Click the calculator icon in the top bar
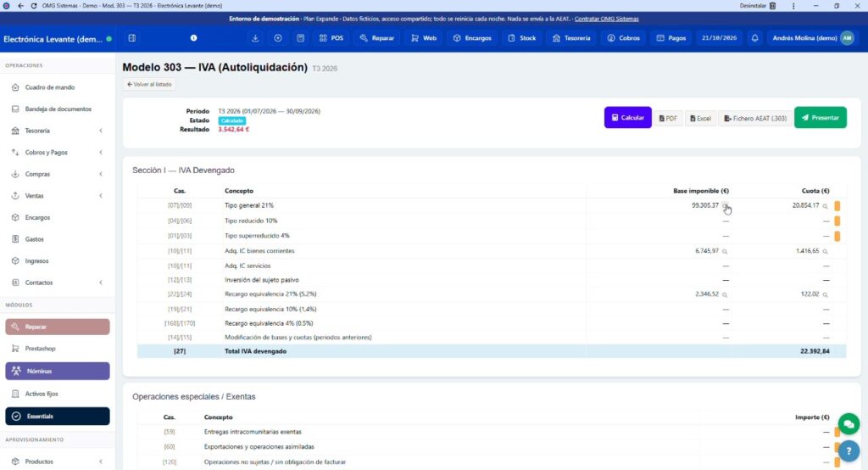The image size is (868, 470). (301, 38)
